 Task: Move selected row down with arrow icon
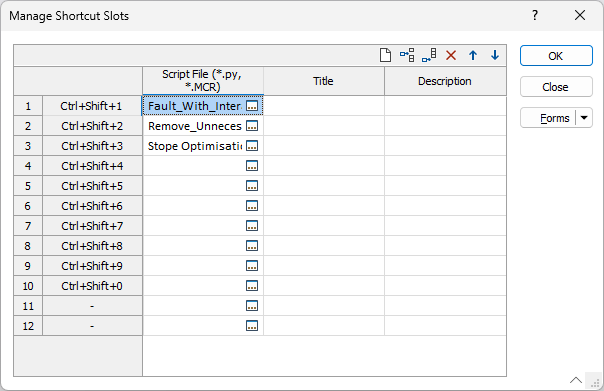coord(495,55)
